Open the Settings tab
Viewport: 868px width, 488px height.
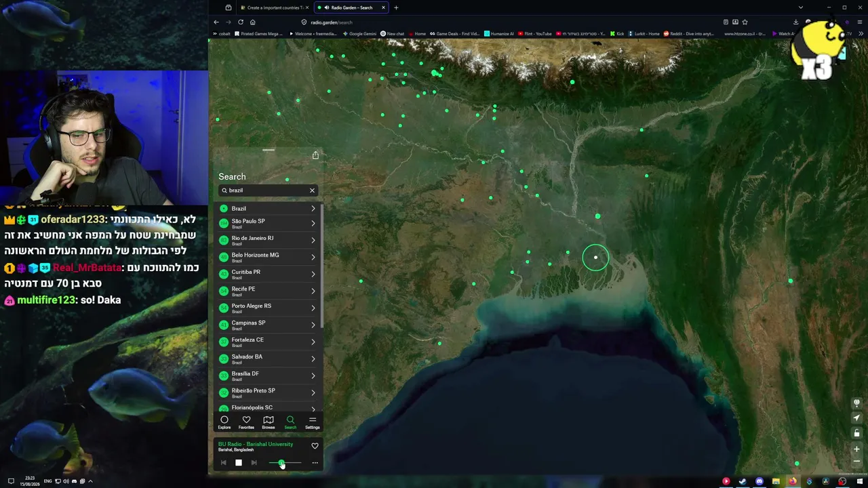tap(313, 422)
